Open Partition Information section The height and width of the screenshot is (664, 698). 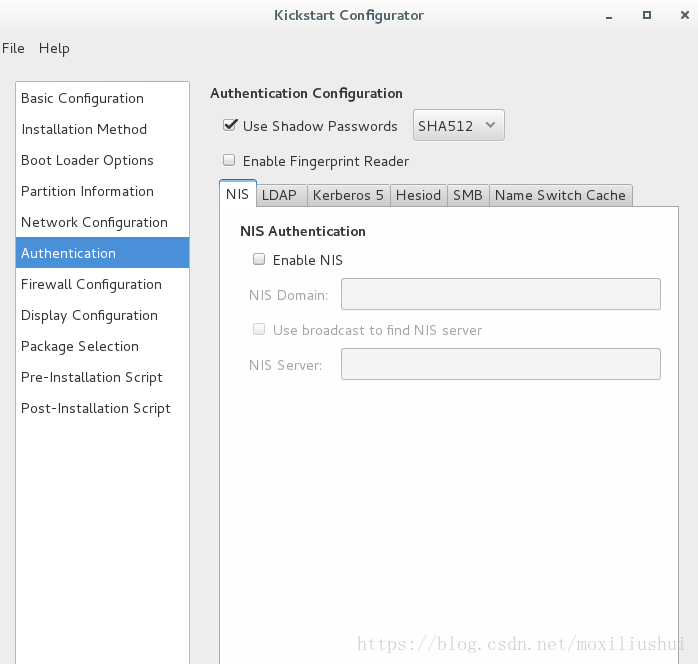pyautogui.click(x=102, y=191)
